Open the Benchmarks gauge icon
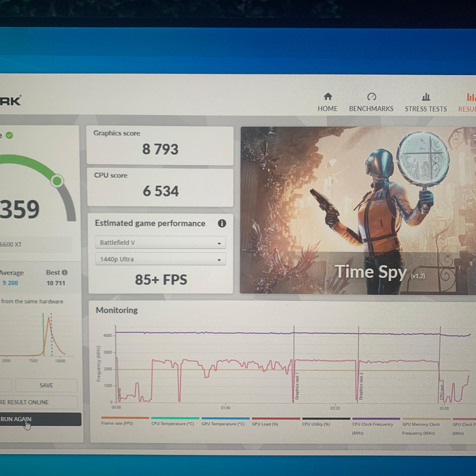 click(372, 97)
